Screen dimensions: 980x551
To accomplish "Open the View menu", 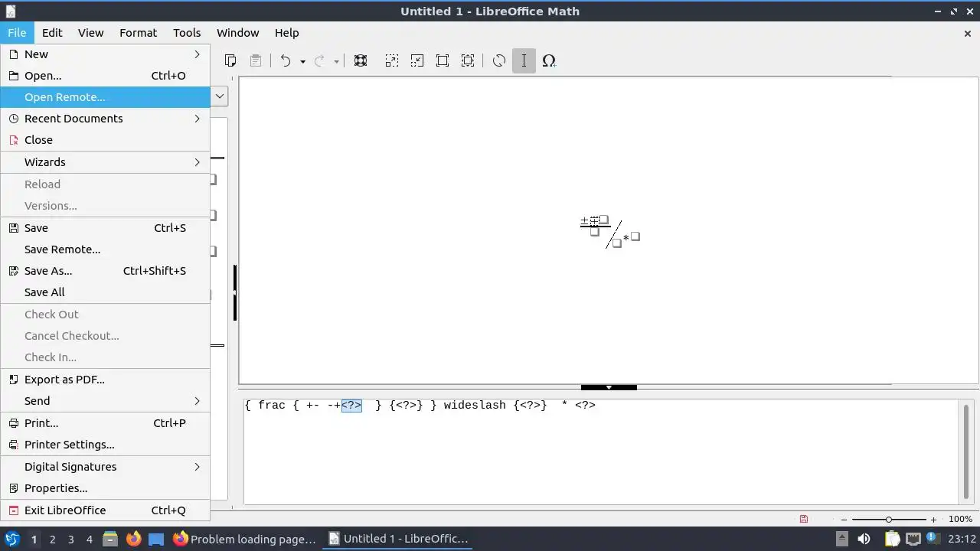I will coord(90,33).
